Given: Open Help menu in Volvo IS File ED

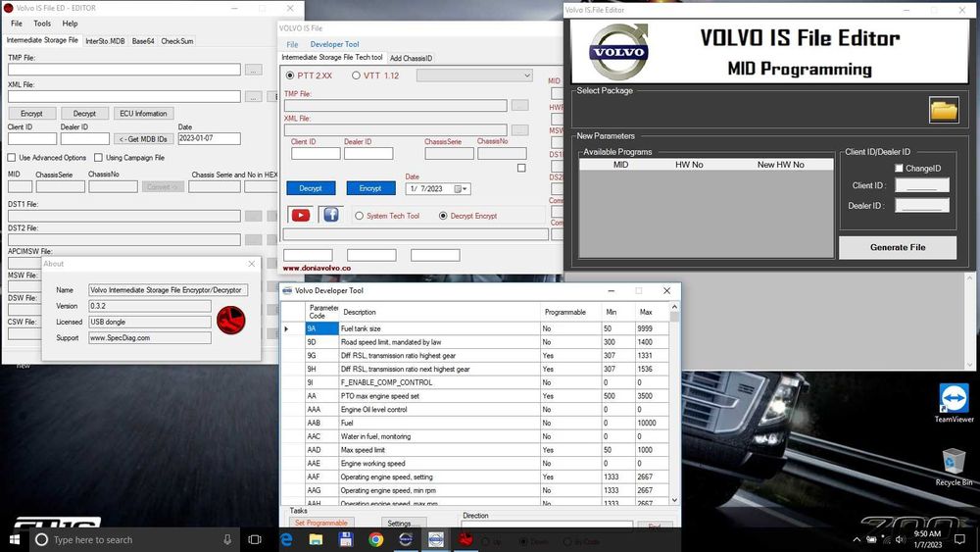Looking at the screenshot, I should 70,24.
